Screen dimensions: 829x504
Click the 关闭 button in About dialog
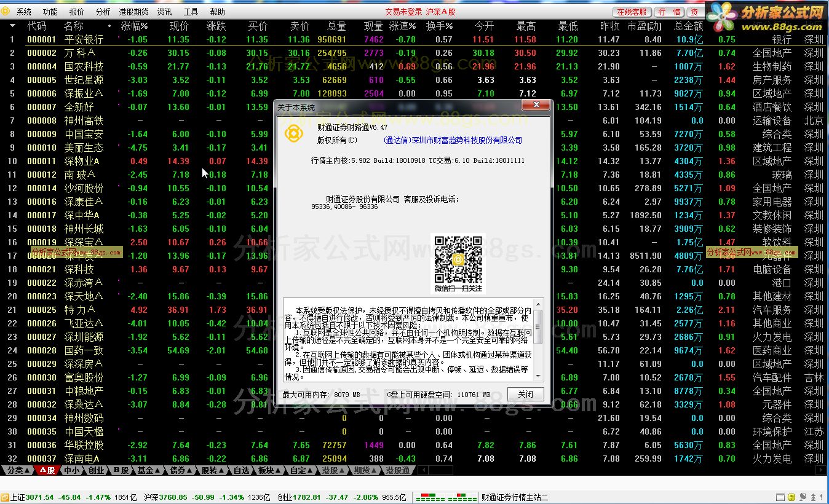[526, 394]
